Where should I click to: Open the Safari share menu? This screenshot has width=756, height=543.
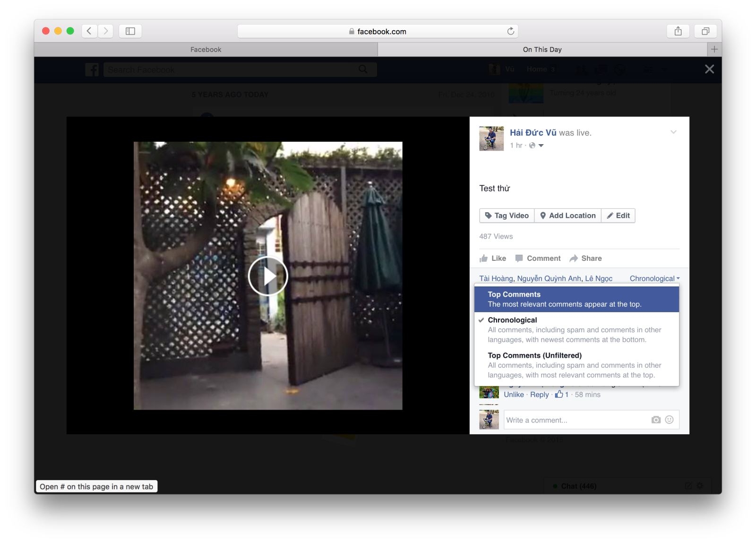click(678, 31)
